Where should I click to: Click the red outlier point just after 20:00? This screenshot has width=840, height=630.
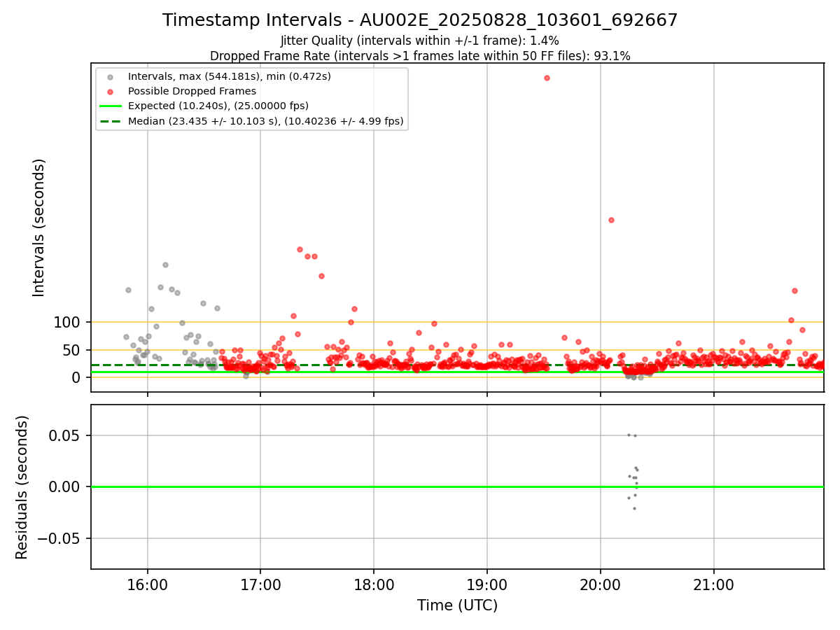611,220
